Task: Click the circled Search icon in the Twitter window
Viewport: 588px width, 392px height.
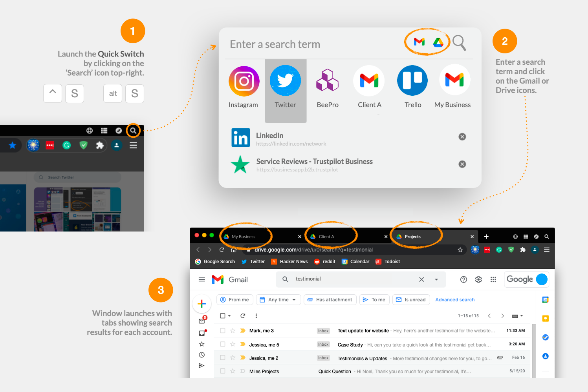Action: [x=133, y=131]
